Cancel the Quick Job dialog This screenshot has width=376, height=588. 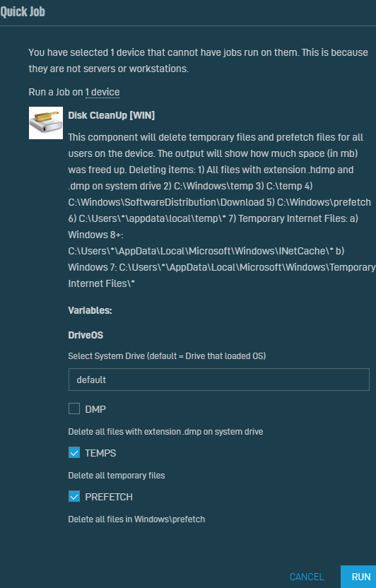[307, 577]
